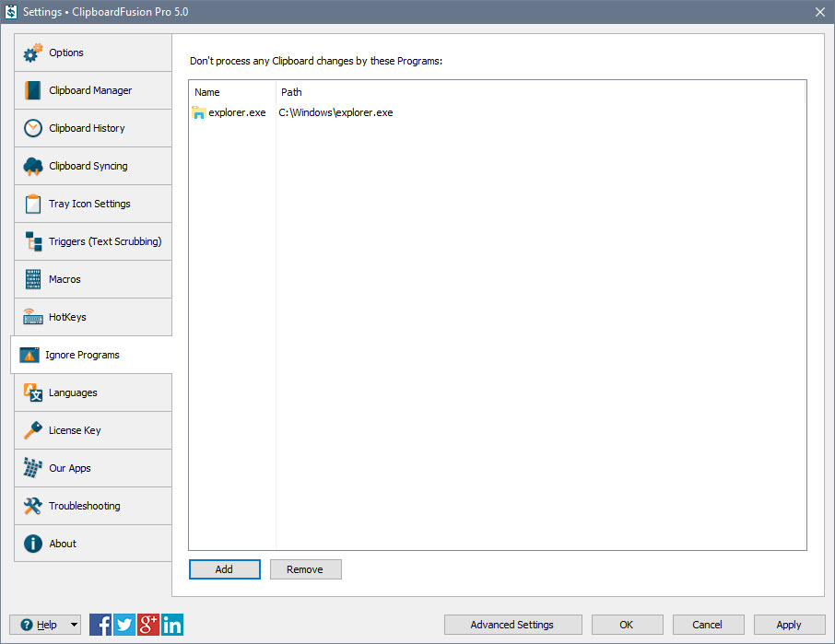
Task: Open the Troubleshooting tab
Action: point(93,506)
